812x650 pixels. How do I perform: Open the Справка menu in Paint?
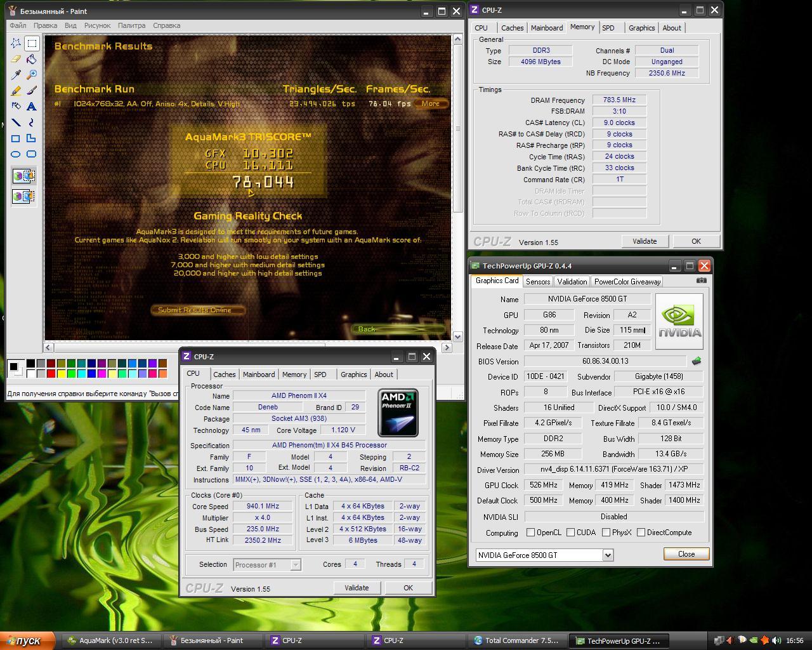coord(167,25)
